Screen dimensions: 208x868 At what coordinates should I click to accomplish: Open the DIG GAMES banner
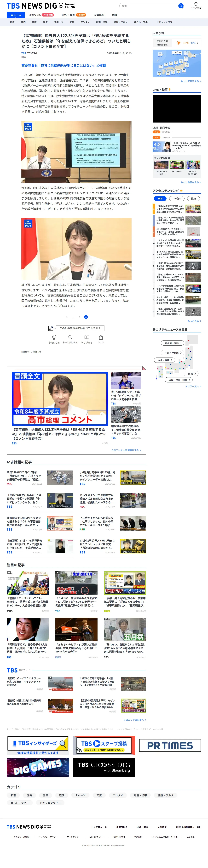coord(38,768)
